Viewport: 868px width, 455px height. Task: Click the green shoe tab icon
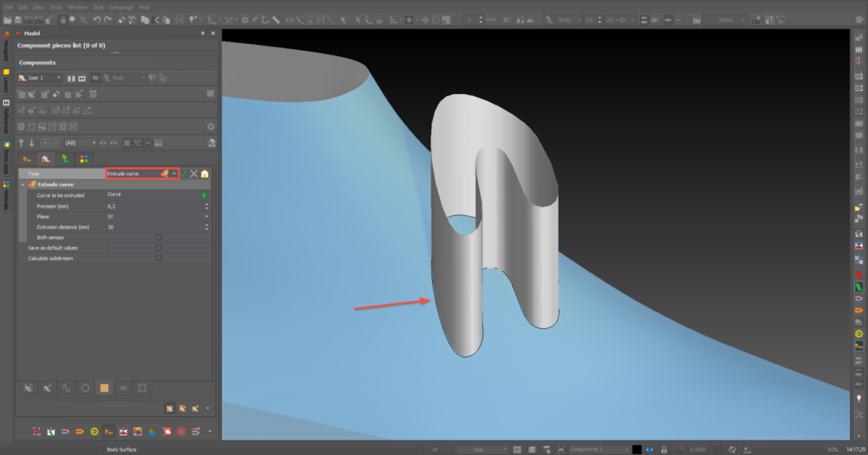[x=65, y=158]
